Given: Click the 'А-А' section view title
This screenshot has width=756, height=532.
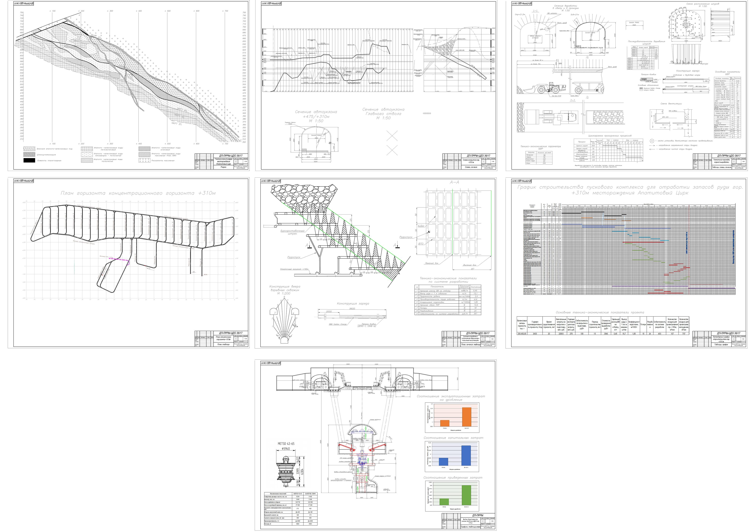Looking at the screenshot, I should coord(454,182).
